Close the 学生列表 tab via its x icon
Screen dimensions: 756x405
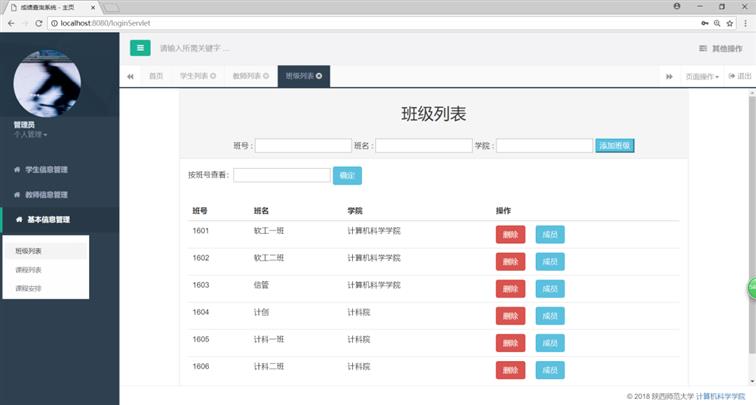[213, 76]
